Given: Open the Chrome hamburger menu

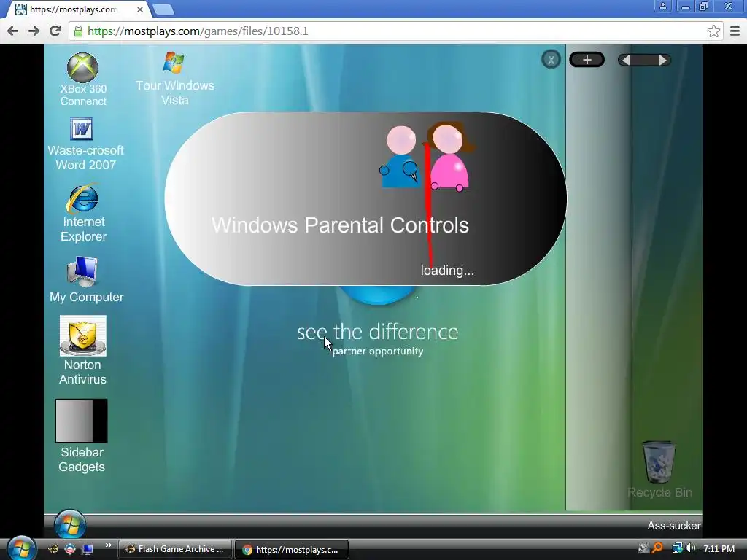Looking at the screenshot, I should click(735, 31).
